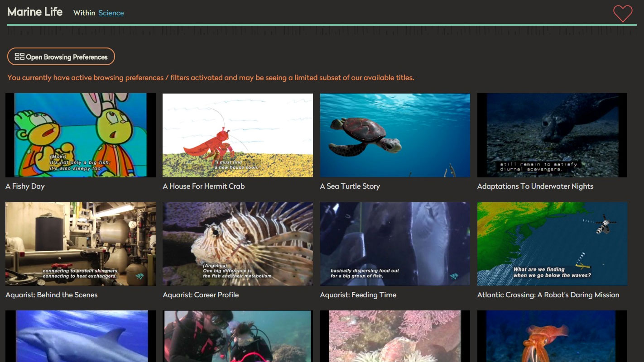The height and width of the screenshot is (362, 644).
Task: Open Adaptations To Underwater Nights thumbnail
Action: (553, 135)
